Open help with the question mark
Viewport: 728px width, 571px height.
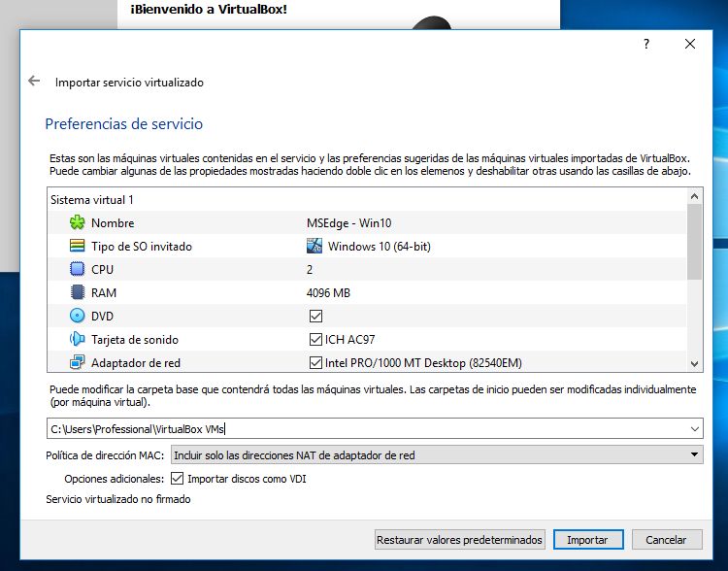coord(646,44)
